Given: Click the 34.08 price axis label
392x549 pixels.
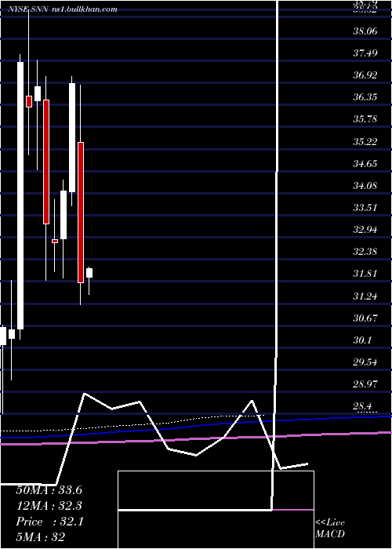Looking at the screenshot, I should coord(365,186).
